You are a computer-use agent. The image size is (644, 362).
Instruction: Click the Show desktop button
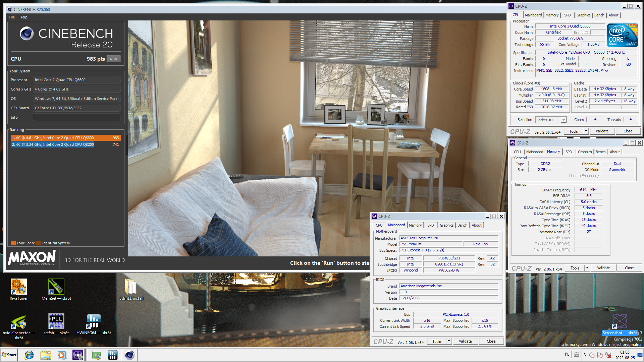coord(641,355)
